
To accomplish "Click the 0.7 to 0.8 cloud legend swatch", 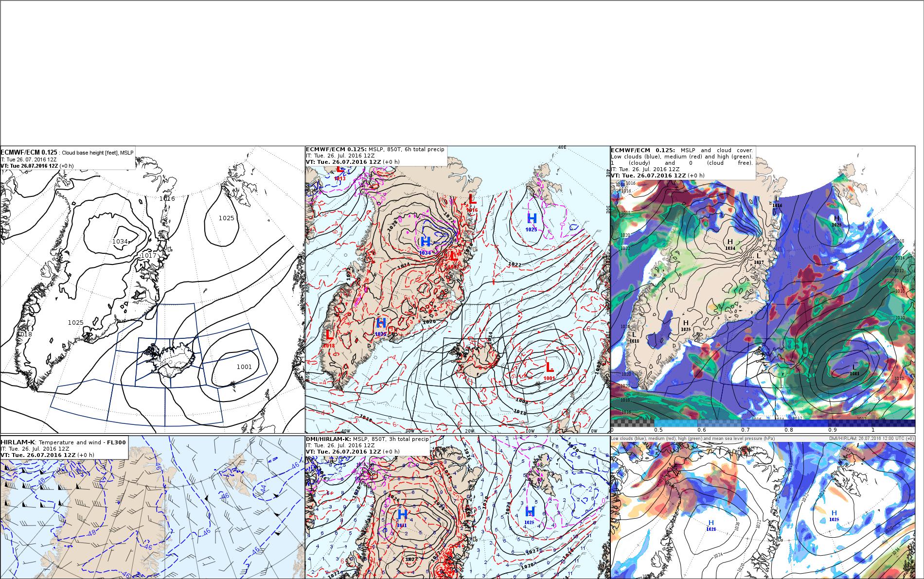I will point(763,423).
